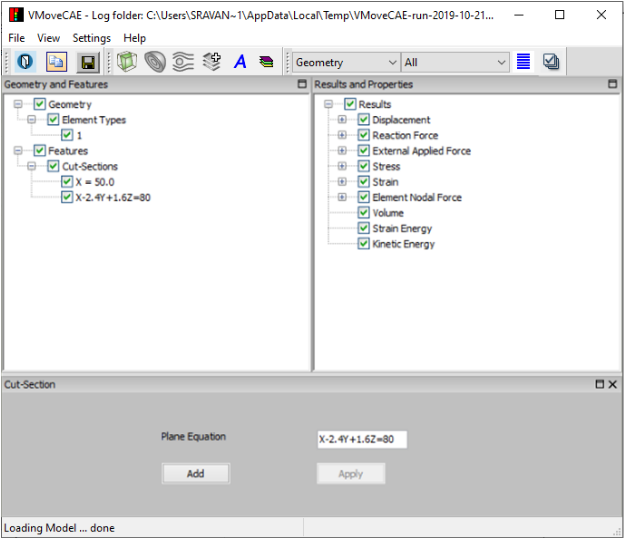The height and width of the screenshot is (539, 624).
Task: Click the colored stacked layers icon
Action: click(x=266, y=62)
